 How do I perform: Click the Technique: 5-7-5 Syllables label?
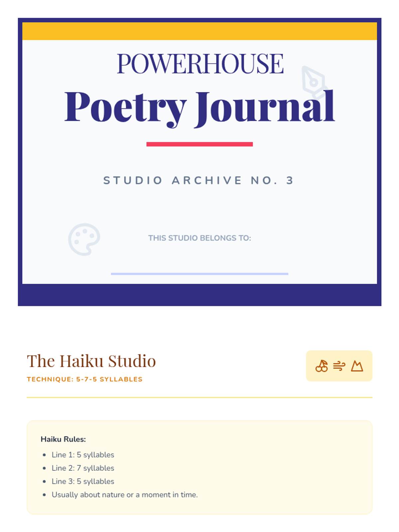click(x=84, y=379)
